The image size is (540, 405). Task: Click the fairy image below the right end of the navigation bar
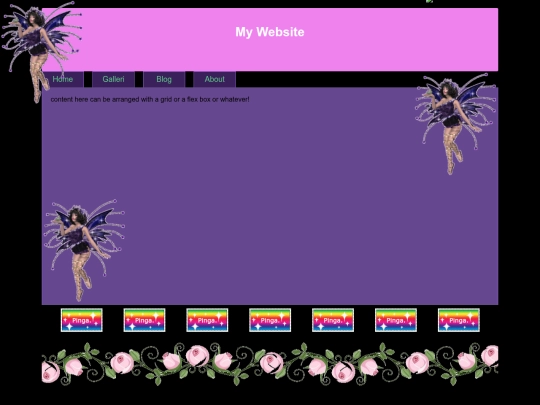click(455, 124)
